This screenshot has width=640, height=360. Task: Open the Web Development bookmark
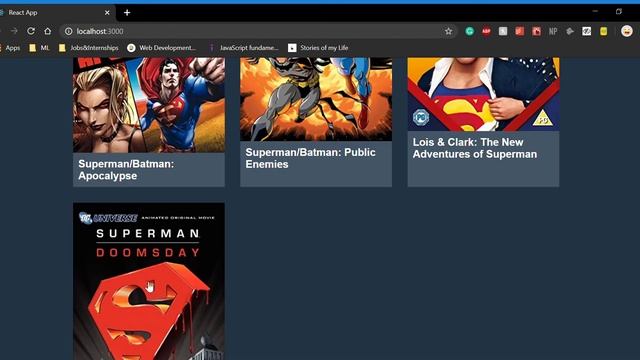click(162, 48)
